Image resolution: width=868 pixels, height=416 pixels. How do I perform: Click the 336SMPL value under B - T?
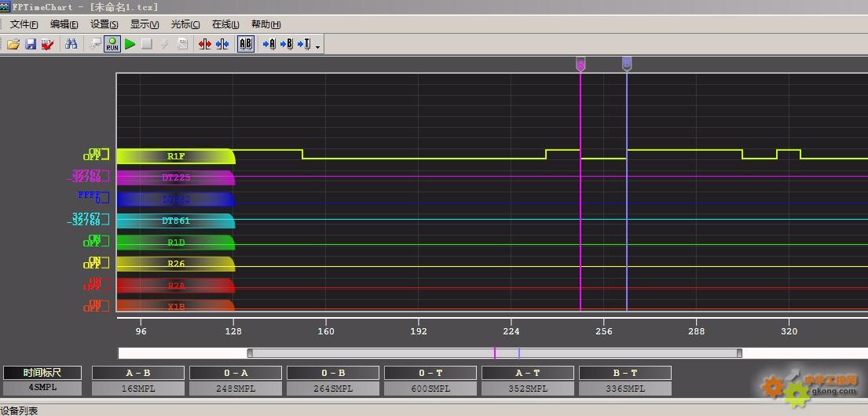point(625,389)
